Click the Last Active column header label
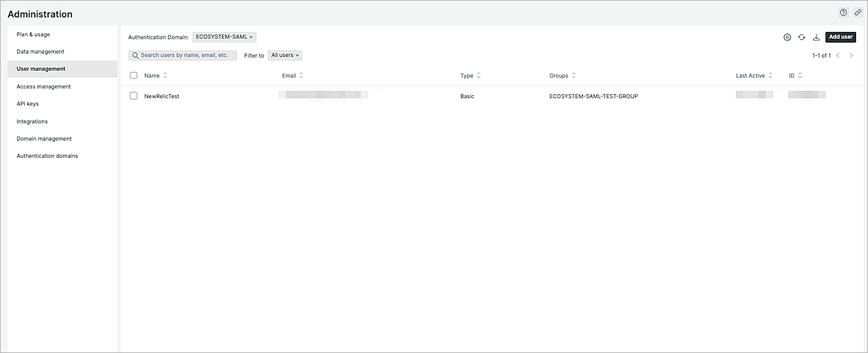Screen dimensions: 868x353 750,76
